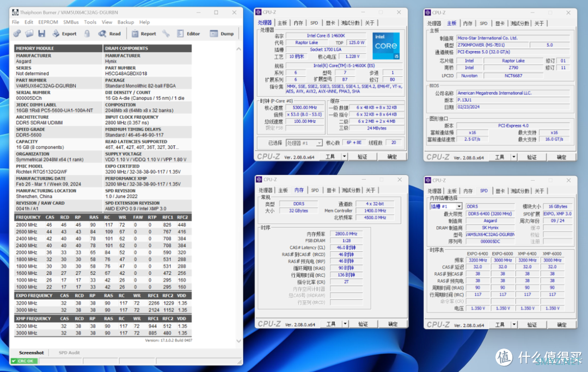Open the 工具 dropdown arrow in the processor CPU-Z window
588x372 pixels.
(344, 157)
